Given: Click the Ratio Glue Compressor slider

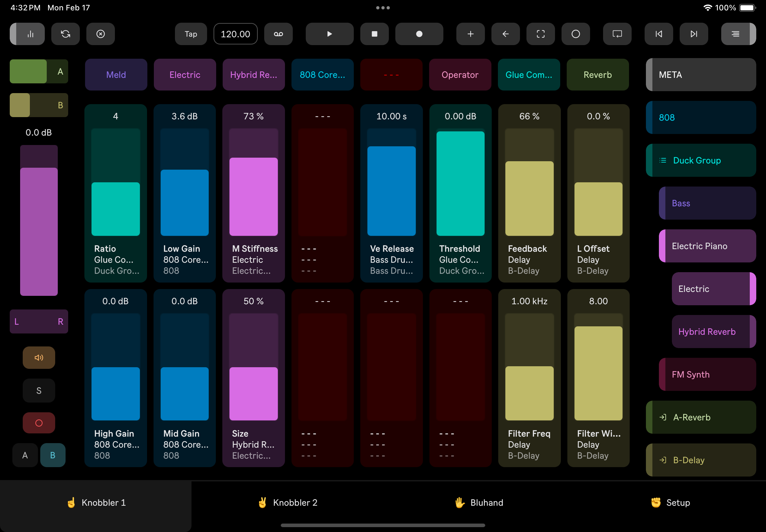Looking at the screenshot, I should (116, 182).
